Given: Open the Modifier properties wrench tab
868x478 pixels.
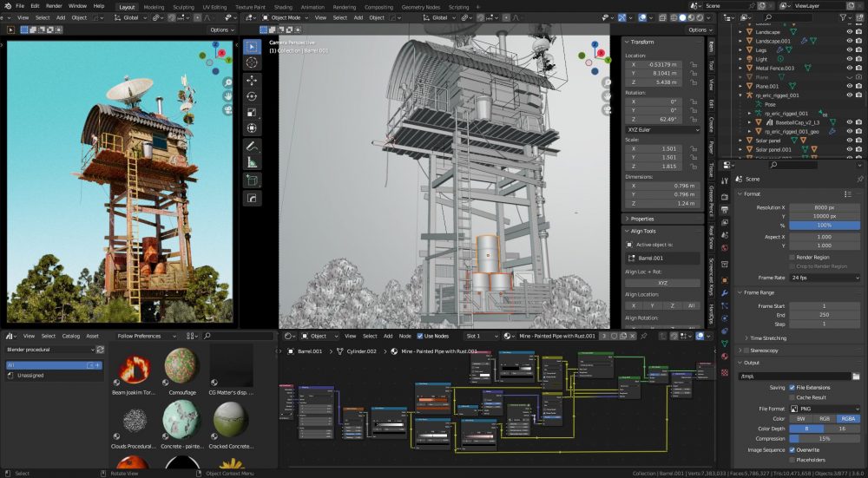Looking at the screenshot, I should point(725,292).
